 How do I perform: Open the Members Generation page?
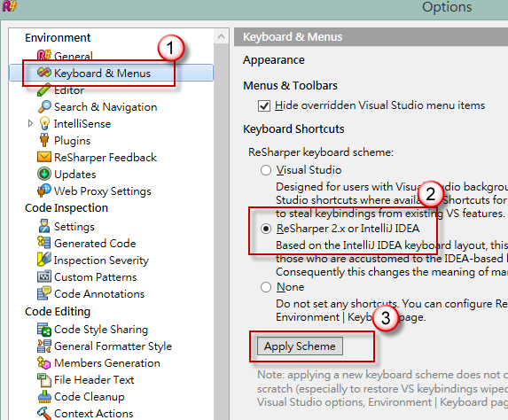[x=107, y=363]
